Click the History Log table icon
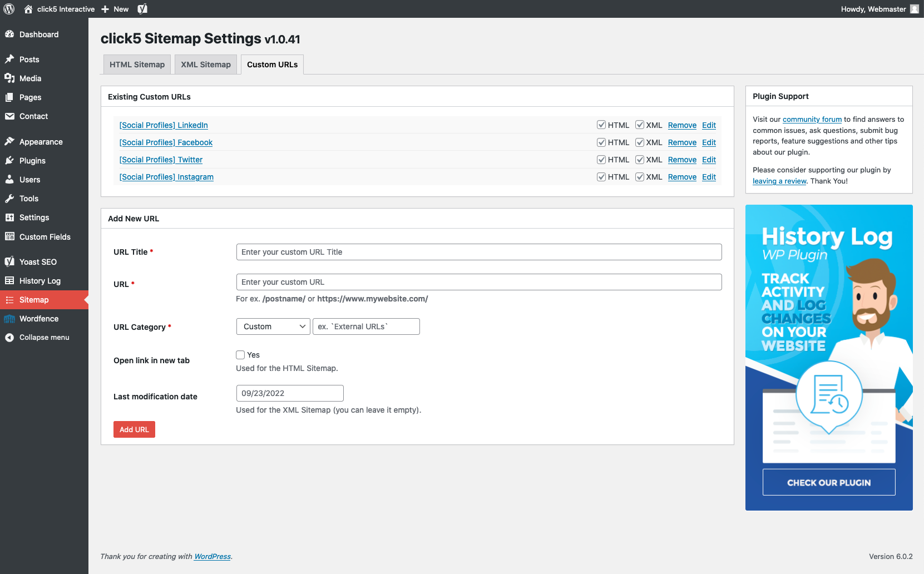The height and width of the screenshot is (574, 924). (x=9, y=280)
